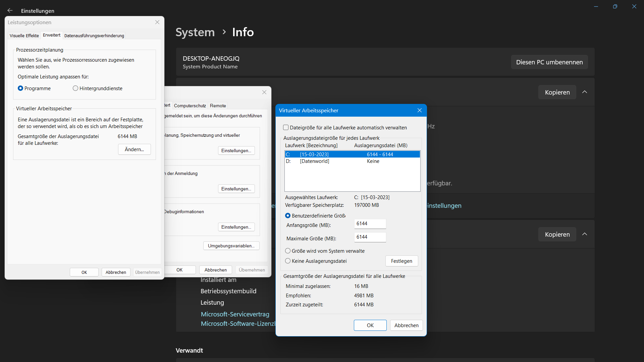This screenshot has width=644, height=362.
Task: Close the Virtueller Arbeitsspeicher dialog
Action: click(x=419, y=110)
